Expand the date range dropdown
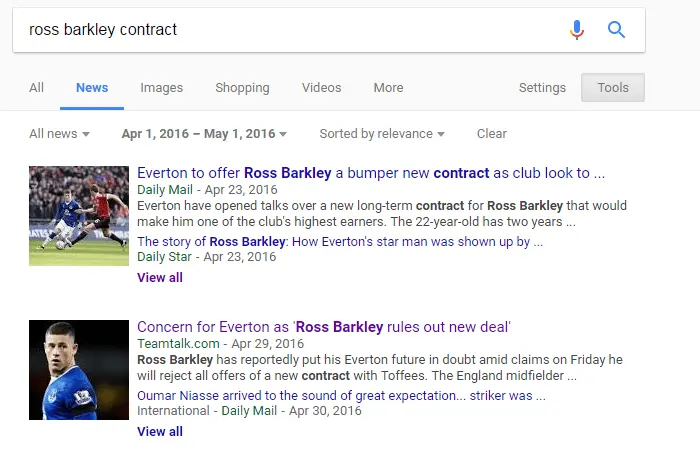700x455 pixels. pos(204,134)
